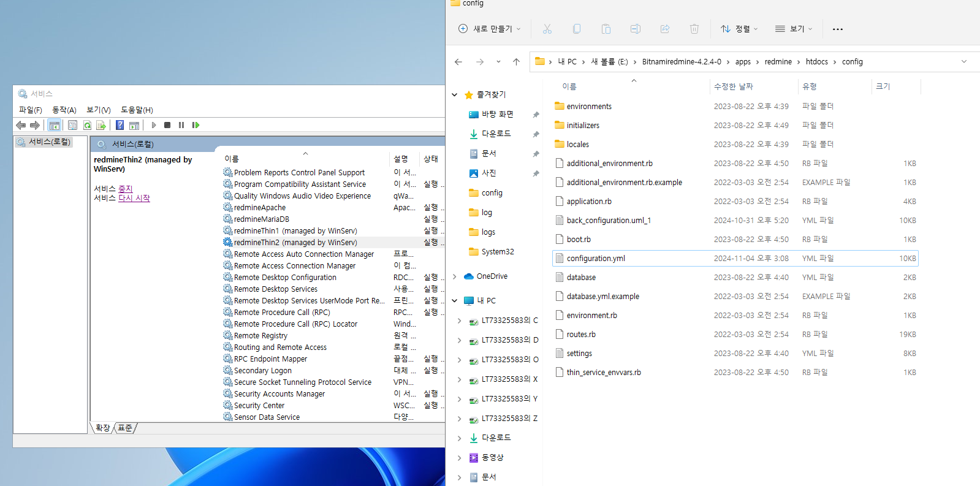This screenshot has height=486, width=980.
Task: Switch to the 표준 tab
Action: pos(125,428)
